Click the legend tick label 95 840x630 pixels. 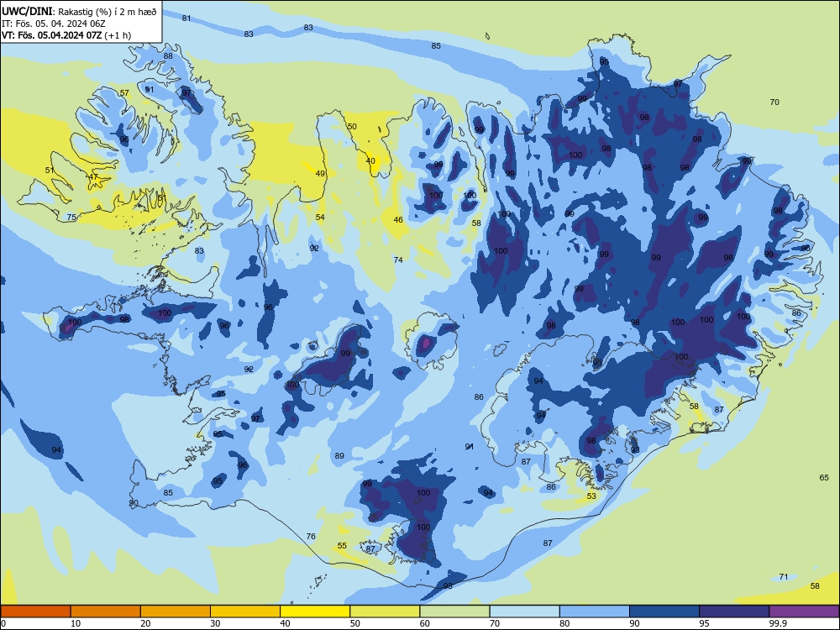pos(704,623)
